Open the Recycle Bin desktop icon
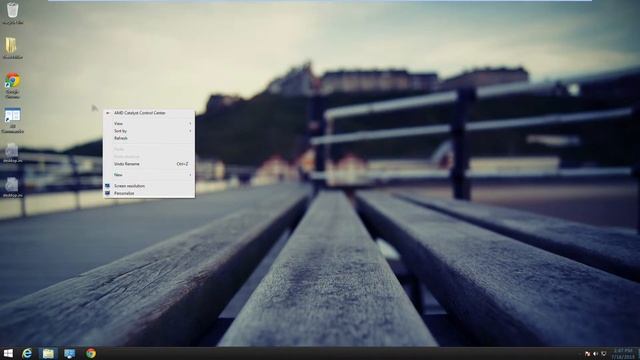Image resolution: width=640 pixels, height=360 pixels. point(12,13)
